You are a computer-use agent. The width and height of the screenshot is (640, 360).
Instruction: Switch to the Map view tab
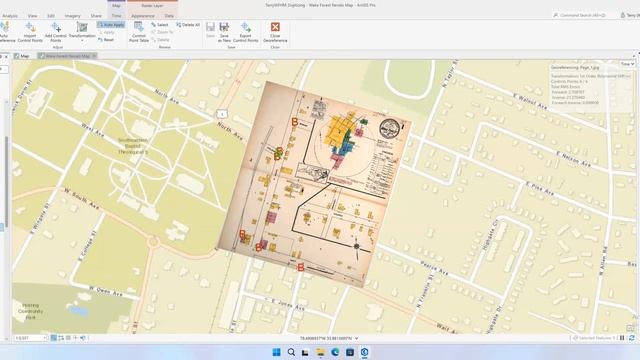[22, 56]
